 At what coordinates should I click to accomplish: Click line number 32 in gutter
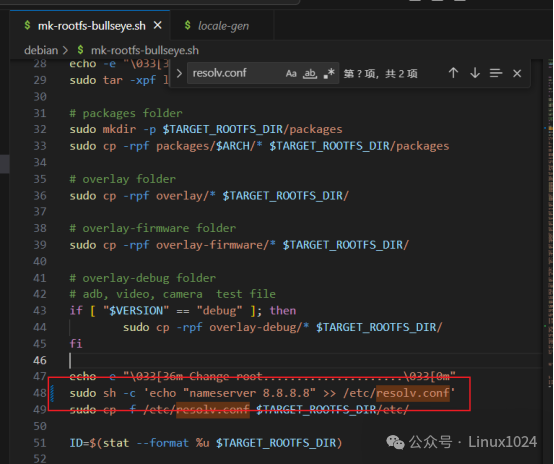(x=40, y=129)
